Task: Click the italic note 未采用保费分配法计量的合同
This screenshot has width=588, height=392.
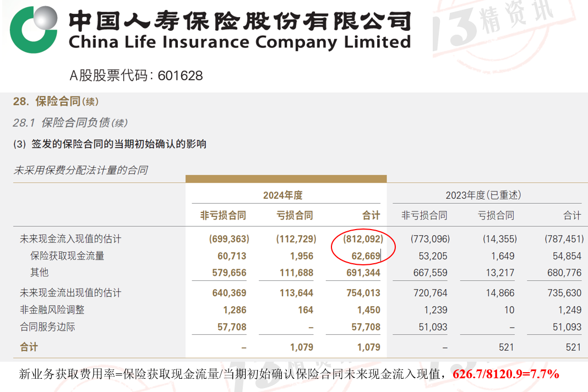Action: (80, 170)
